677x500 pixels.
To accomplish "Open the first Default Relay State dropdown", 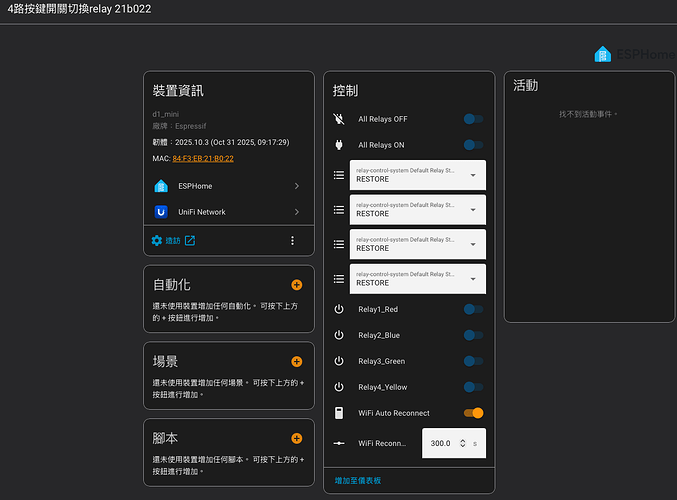I will 417,177.
